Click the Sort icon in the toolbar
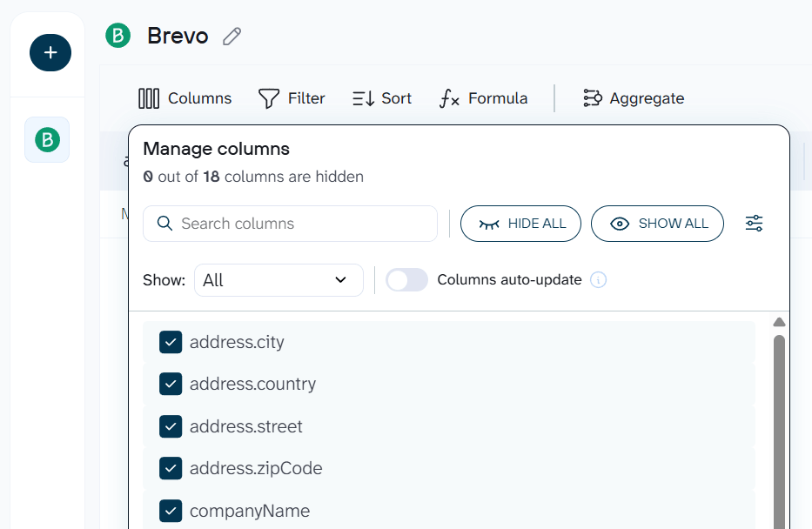Screen dimensions: 812x529 (x=363, y=97)
